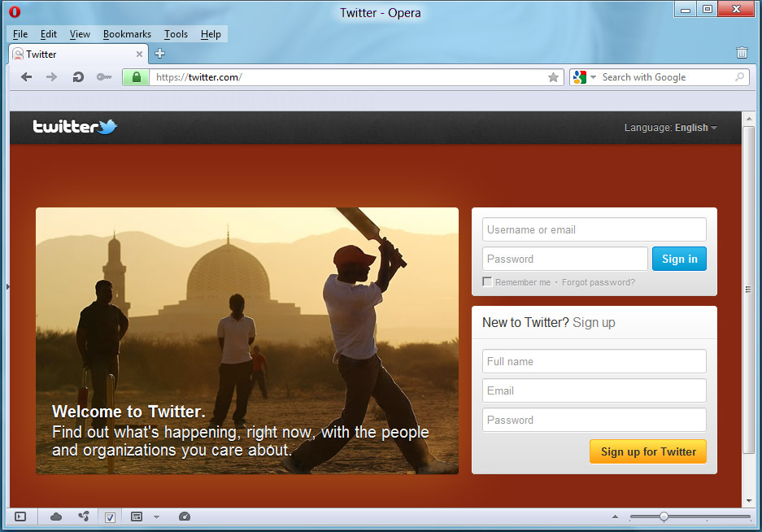The image size is (762, 532).
Task: Click the Opera Unite icon
Action: pyautogui.click(x=84, y=516)
